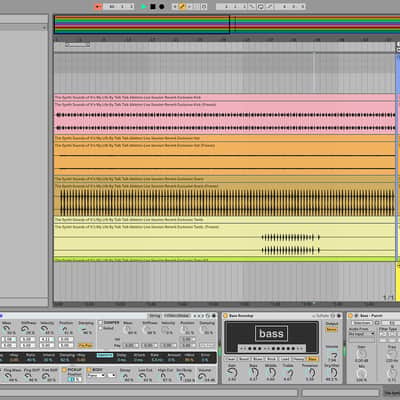Click the Excitator Position knob
The width and height of the screenshot is (400, 400).
64,328
